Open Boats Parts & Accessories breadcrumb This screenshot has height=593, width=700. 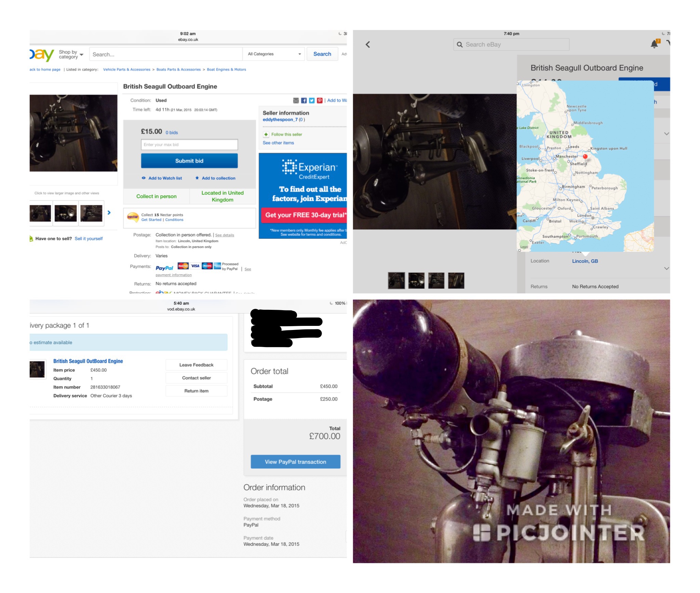[x=178, y=69]
